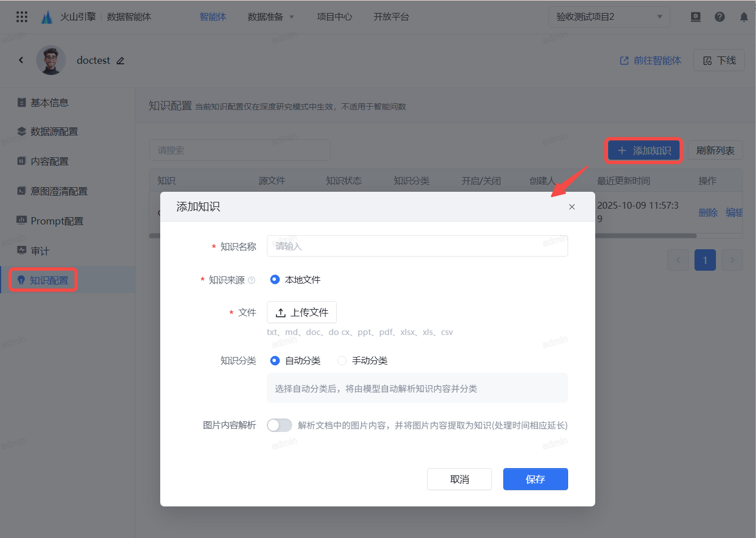Click the 删除 link in the table row
The width and height of the screenshot is (756, 538).
tap(708, 213)
